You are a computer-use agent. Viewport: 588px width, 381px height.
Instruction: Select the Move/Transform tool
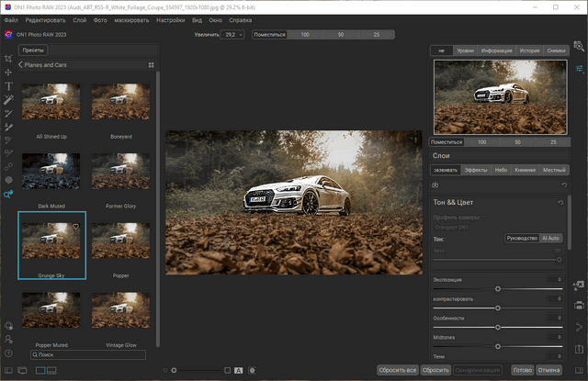(8, 71)
